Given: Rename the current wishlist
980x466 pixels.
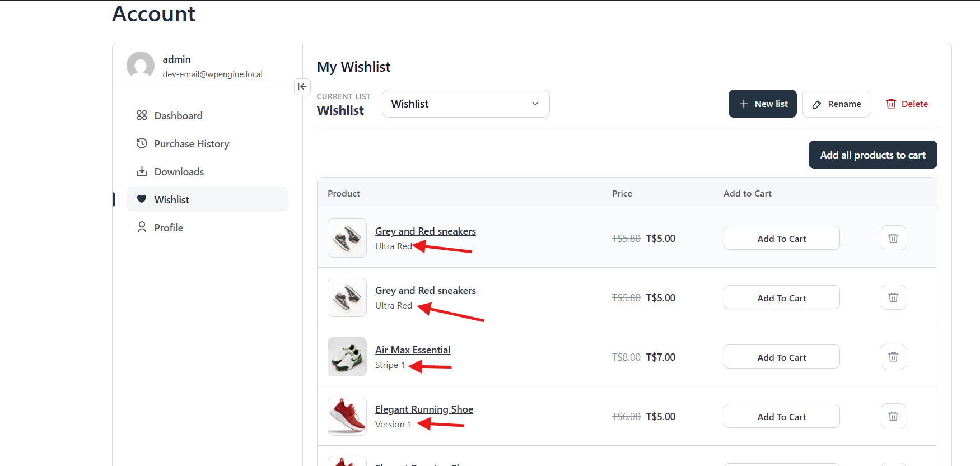Looking at the screenshot, I should (x=836, y=104).
